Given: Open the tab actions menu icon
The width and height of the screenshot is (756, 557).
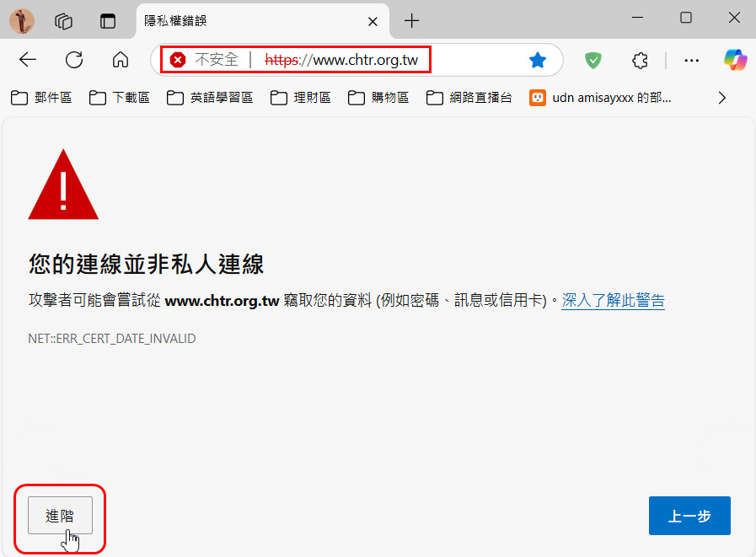Looking at the screenshot, I should 108,20.
